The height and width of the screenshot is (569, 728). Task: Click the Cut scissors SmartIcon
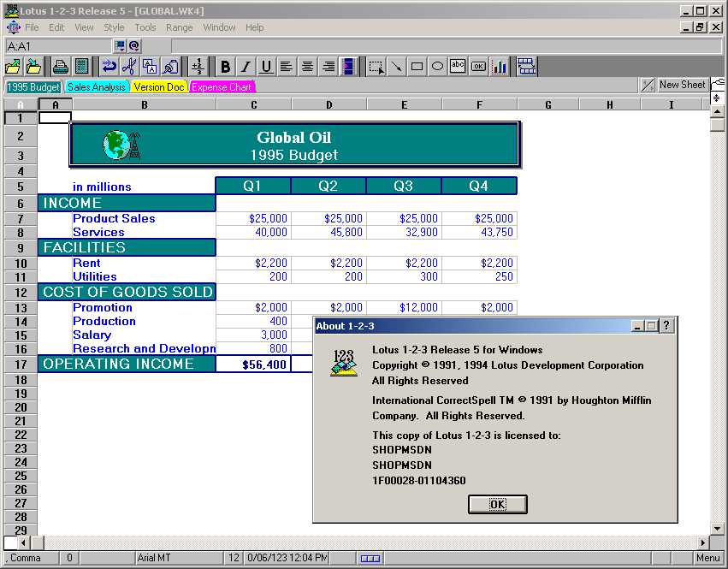(129, 67)
